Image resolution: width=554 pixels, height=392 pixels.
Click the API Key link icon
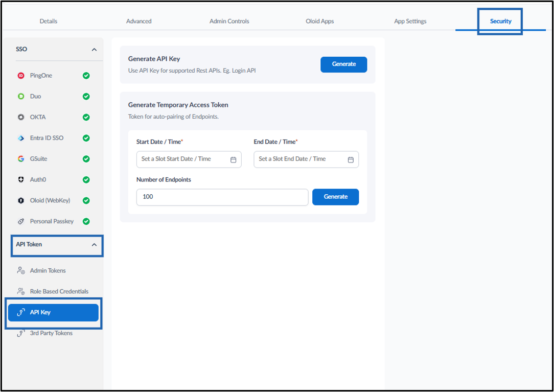pos(21,312)
